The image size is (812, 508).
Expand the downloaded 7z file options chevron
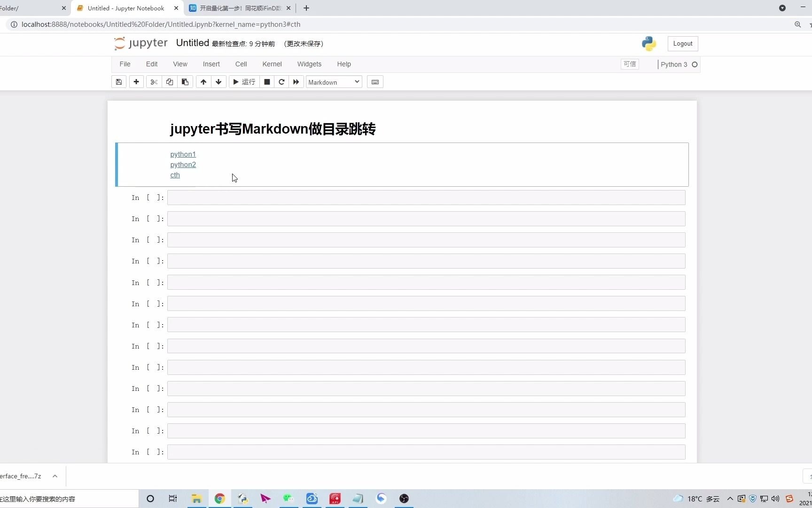point(55,476)
